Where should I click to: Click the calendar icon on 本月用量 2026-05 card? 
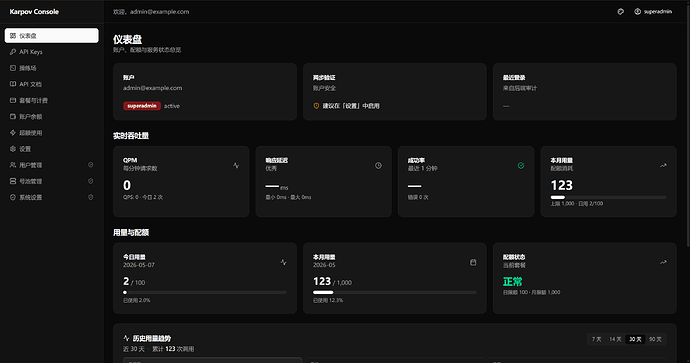473,262
